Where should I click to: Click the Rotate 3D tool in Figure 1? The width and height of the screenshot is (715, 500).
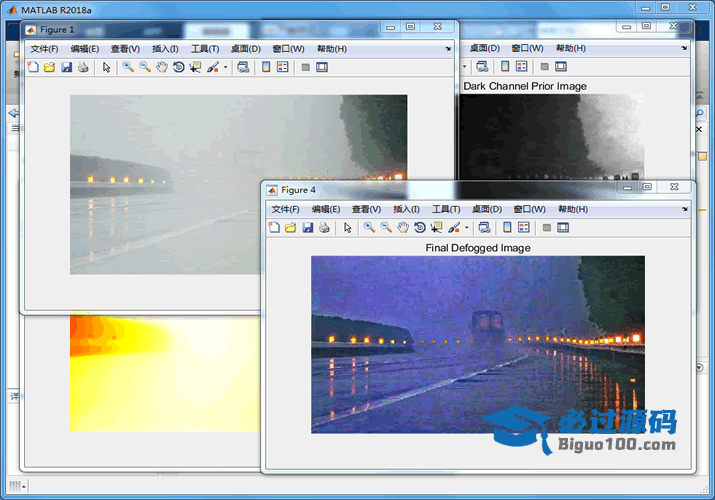(x=178, y=67)
